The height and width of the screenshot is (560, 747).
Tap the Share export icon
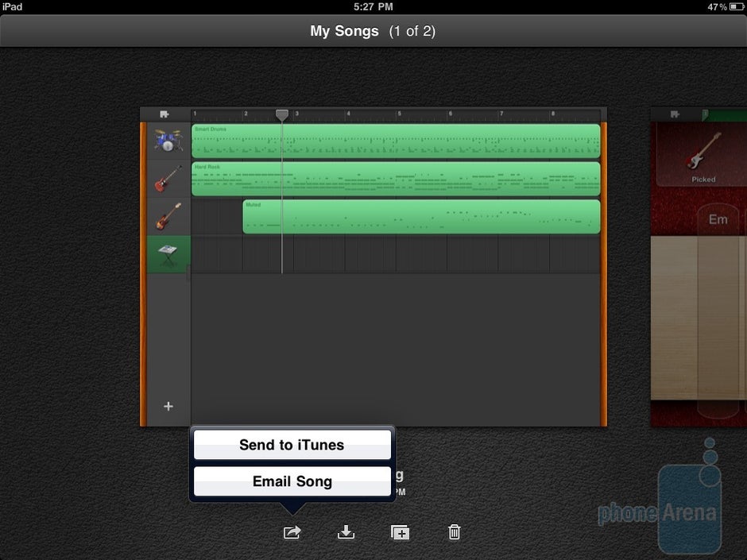click(x=291, y=532)
